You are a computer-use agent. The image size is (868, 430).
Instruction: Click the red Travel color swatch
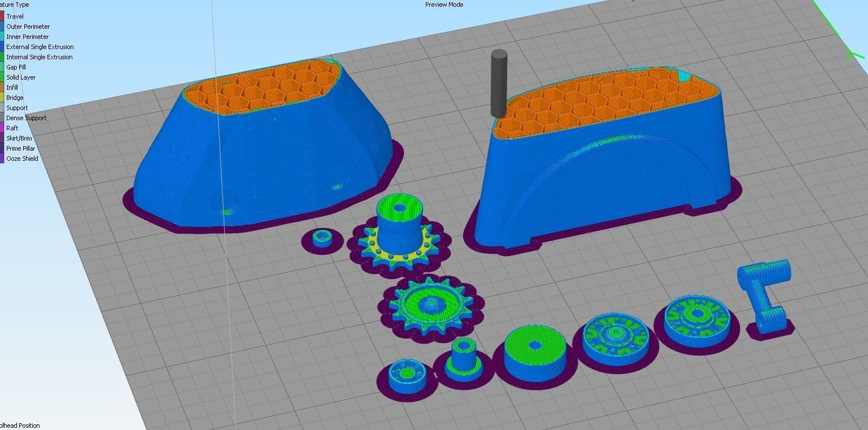point(2,16)
